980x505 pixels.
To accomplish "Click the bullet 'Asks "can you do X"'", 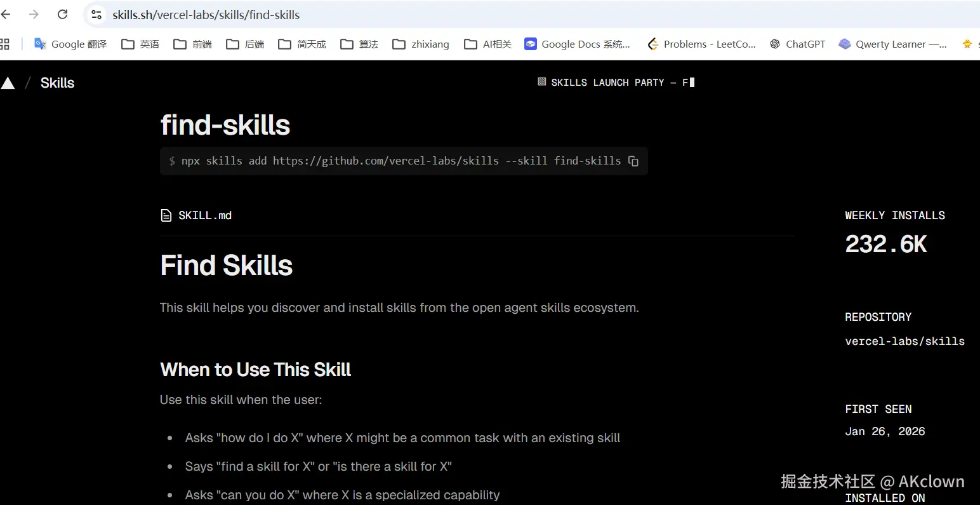I will pyautogui.click(x=342, y=495).
